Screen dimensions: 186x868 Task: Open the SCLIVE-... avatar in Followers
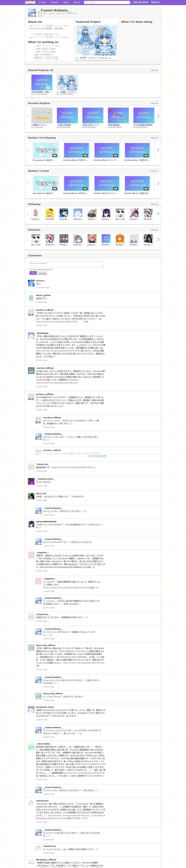[106, 239]
